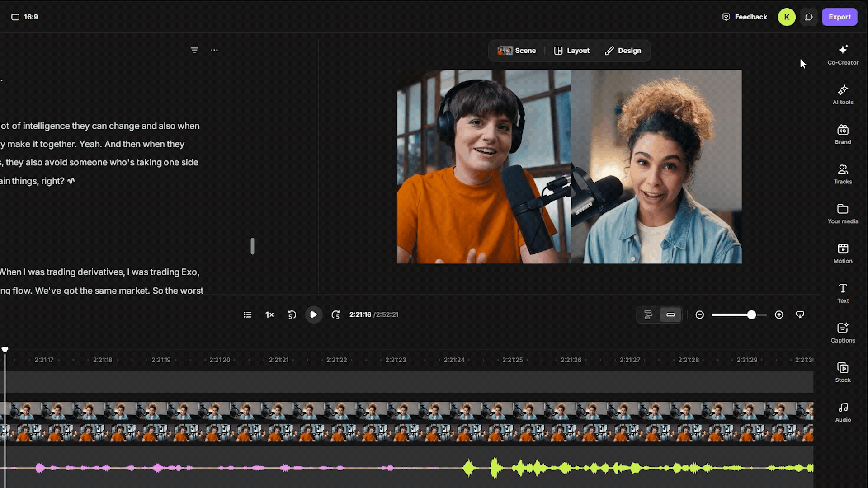Open the AI tools panel
This screenshot has height=488, width=868.
843,95
